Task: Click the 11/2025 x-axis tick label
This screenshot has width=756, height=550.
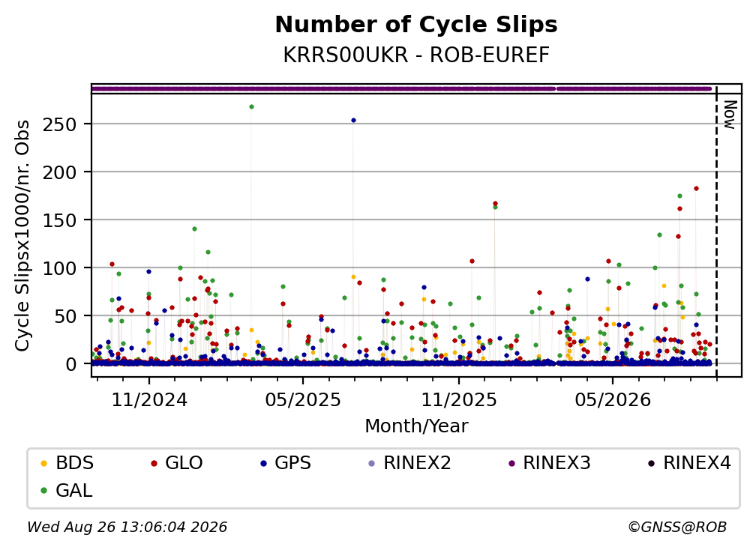Action: (x=459, y=400)
